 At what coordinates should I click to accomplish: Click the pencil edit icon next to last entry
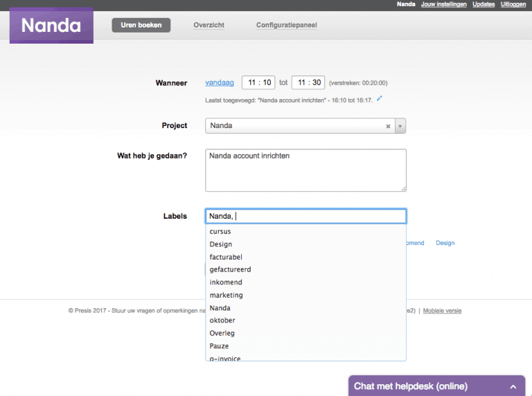(x=380, y=99)
